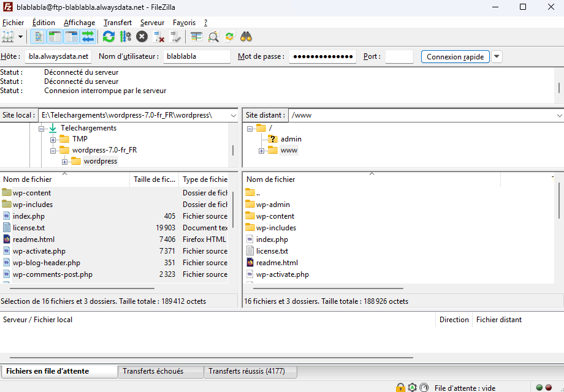Cancel the current operation icon
This screenshot has width=564, height=392.
[142, 37]
